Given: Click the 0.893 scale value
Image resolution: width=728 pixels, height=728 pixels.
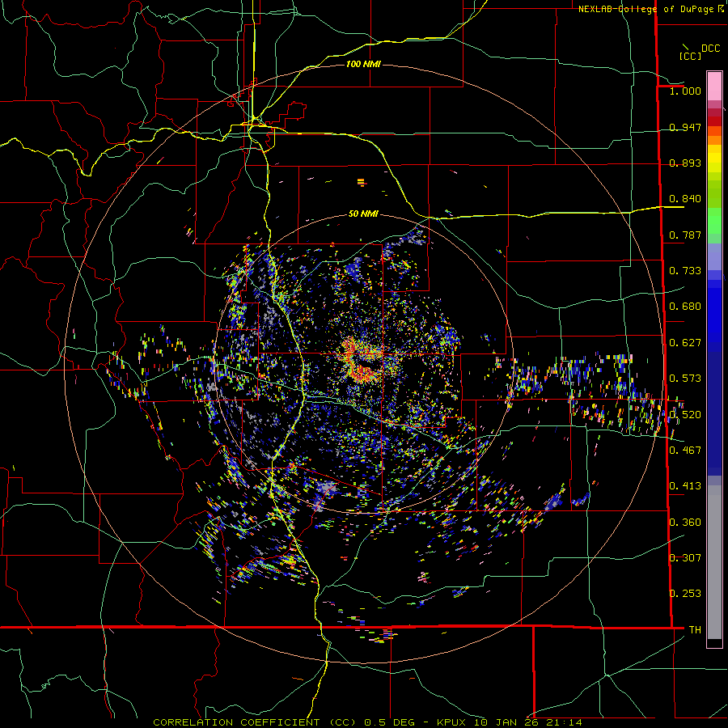Looking at the screenshot, I should 685,163.
